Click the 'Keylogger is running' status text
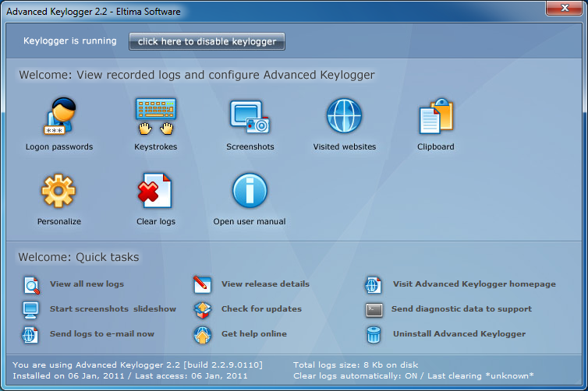This screenshot has height=391, width=588. pyautogui.click(x=69, y=41)
